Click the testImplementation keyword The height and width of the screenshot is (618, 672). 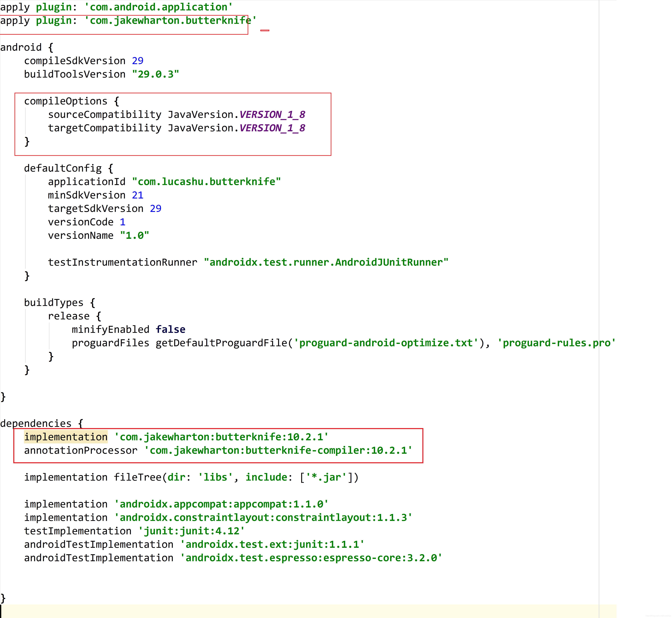(x=78, y=531)
